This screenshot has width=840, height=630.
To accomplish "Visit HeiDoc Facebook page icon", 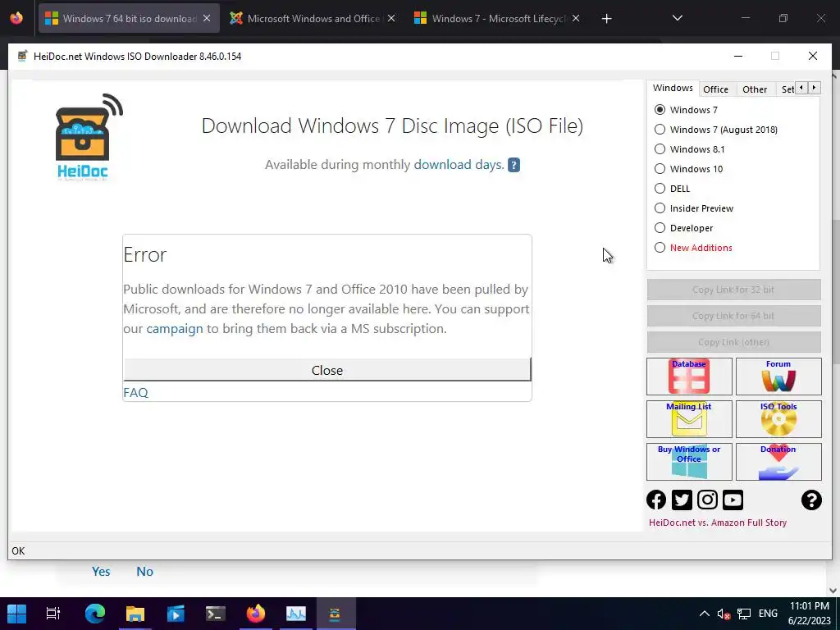I will (656, 500).
